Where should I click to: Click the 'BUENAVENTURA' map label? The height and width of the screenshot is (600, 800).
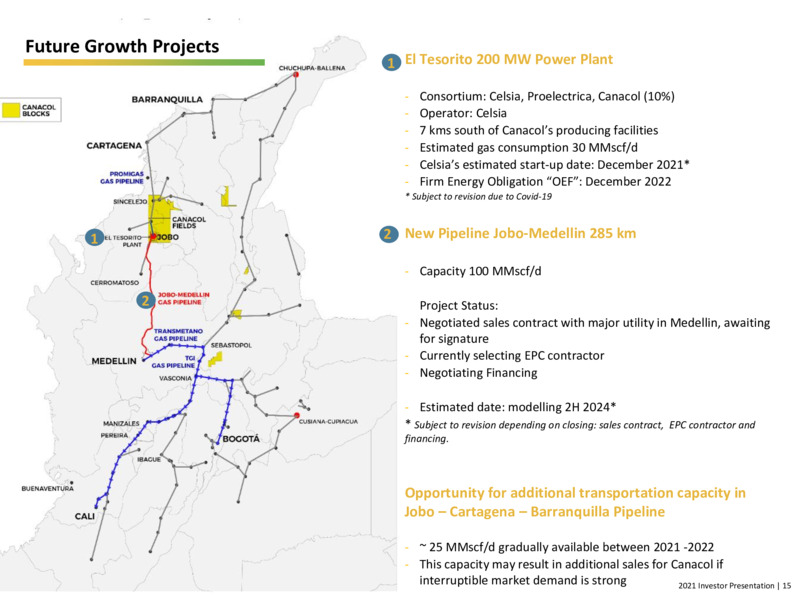coord(47,489)
